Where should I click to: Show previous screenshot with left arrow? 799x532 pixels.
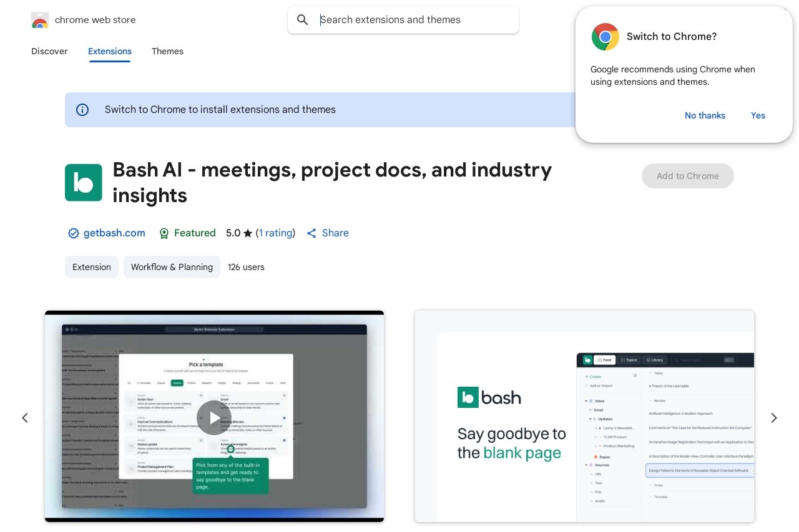25,418
